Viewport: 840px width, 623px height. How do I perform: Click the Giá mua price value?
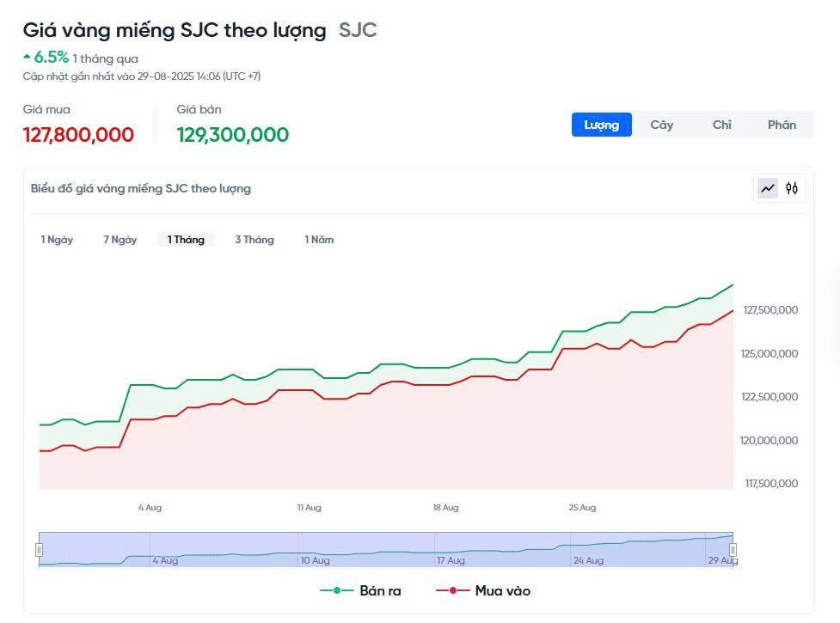77,134
